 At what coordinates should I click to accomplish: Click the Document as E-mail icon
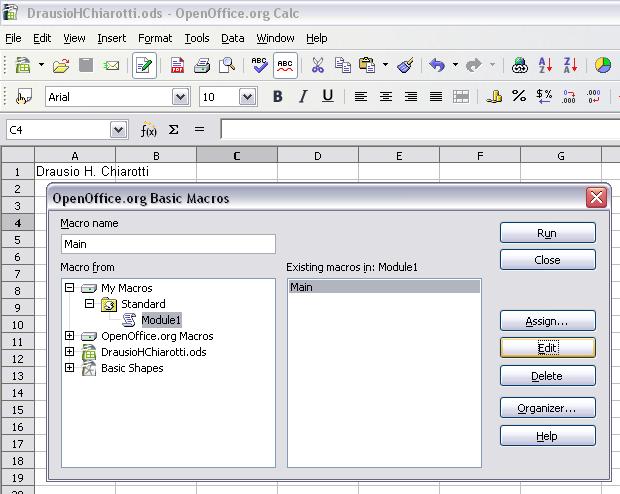click(x=112, y=65)
